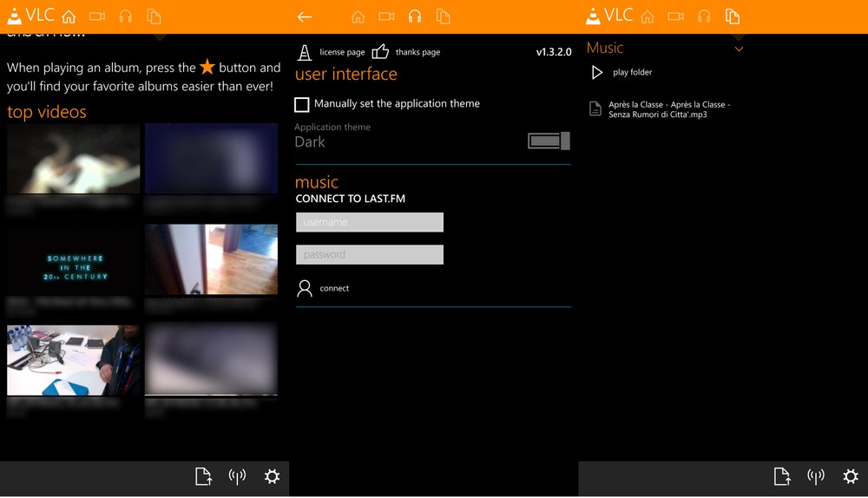The height and width of the screenshot is (498, 868).
Task: Click the Last.fm username field
Action: click(369, 222)
